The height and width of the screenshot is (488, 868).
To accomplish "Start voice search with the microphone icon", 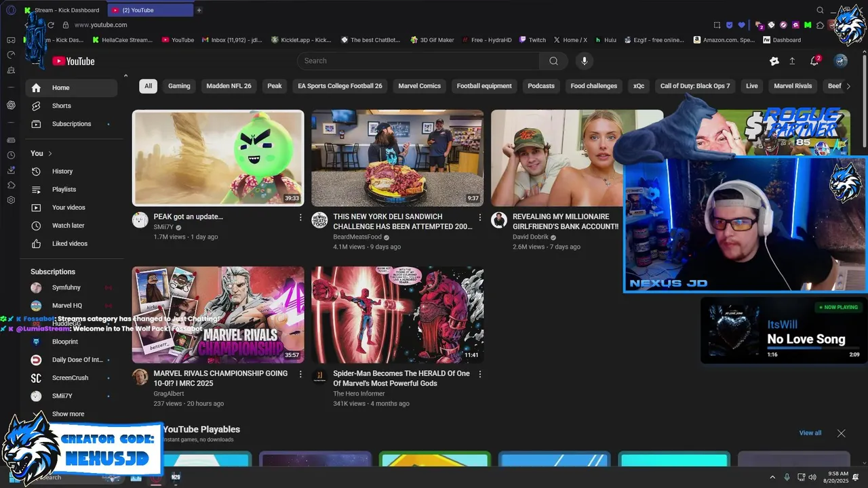I will pyautogui.click(x=585, y=61).
